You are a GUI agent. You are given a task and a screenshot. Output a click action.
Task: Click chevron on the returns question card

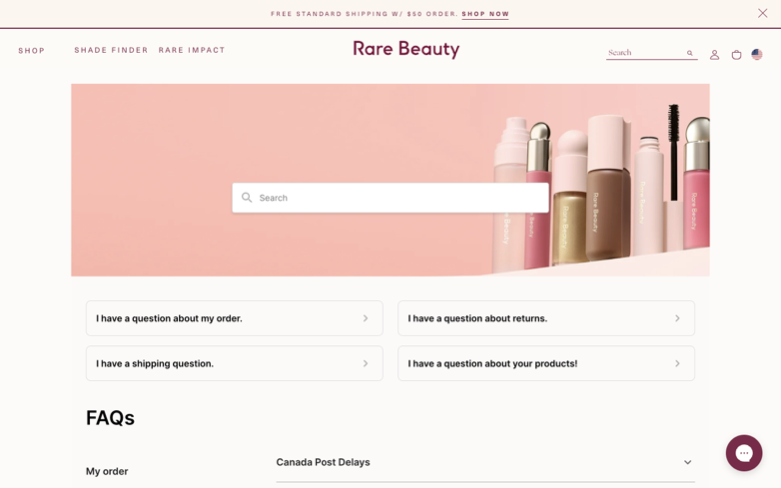pos(677,318)
